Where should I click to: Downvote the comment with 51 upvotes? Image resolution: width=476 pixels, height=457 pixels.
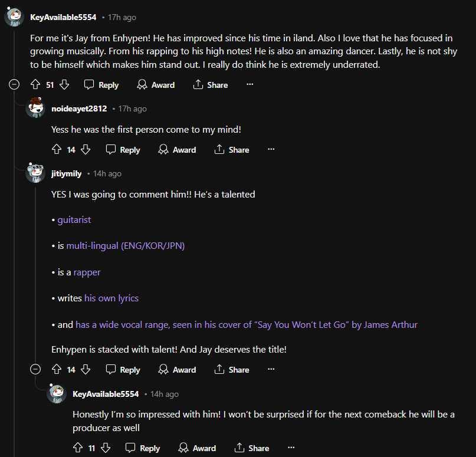tap(64, 84)
